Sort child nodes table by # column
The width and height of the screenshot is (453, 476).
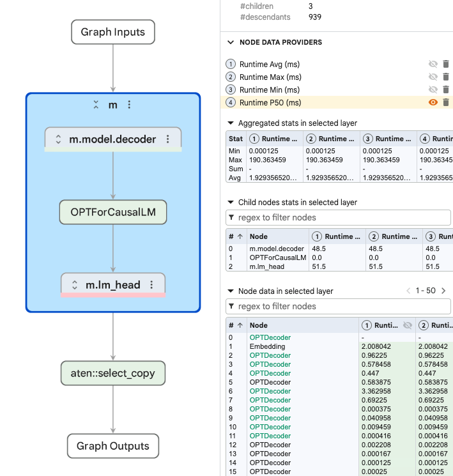236,236
